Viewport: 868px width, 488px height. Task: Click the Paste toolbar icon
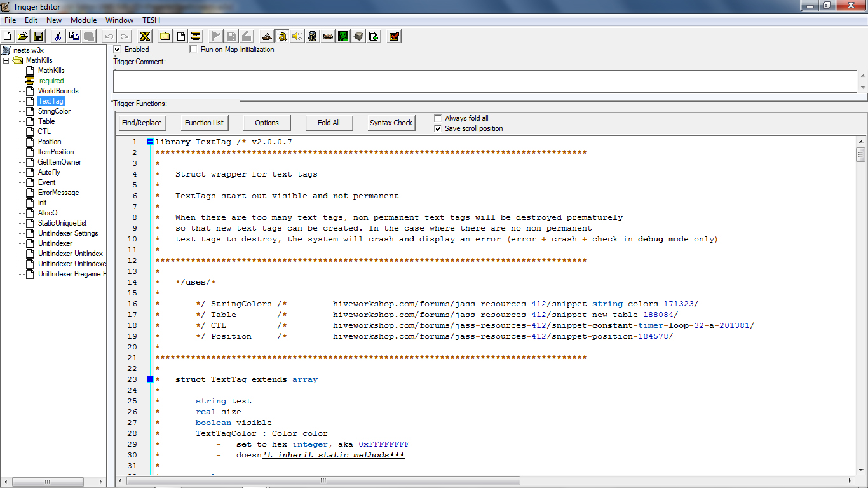(x=89, y=36)
